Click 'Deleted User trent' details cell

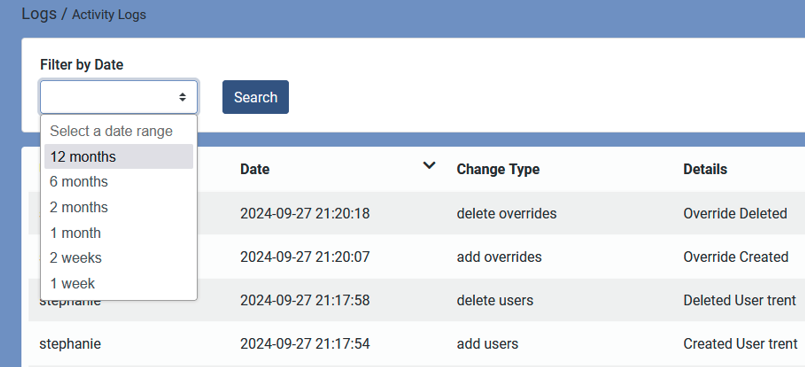(x=740, y=300)
